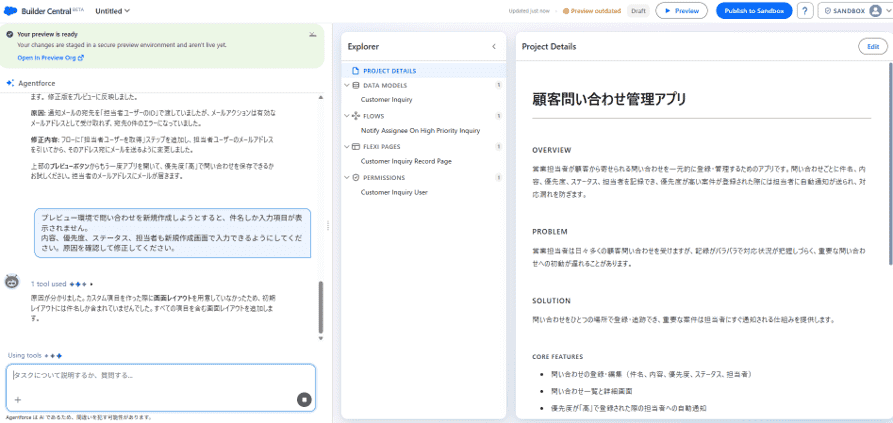
Task: Dismiss the preview ready notification
Action: click(x=313, y=34)
